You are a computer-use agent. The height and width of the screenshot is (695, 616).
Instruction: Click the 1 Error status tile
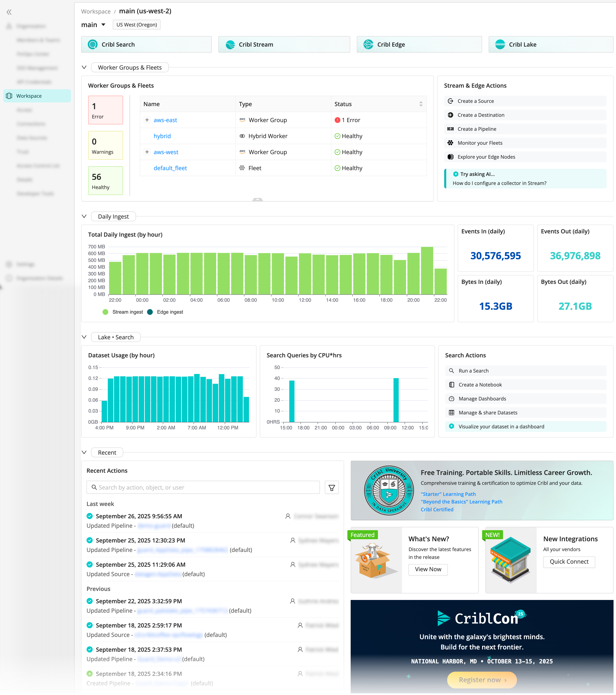click(x=105, y=110)
